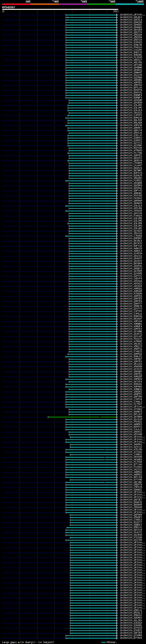Open the UniRef100_Q8QFP0 hit

click(x=131, y=394)
